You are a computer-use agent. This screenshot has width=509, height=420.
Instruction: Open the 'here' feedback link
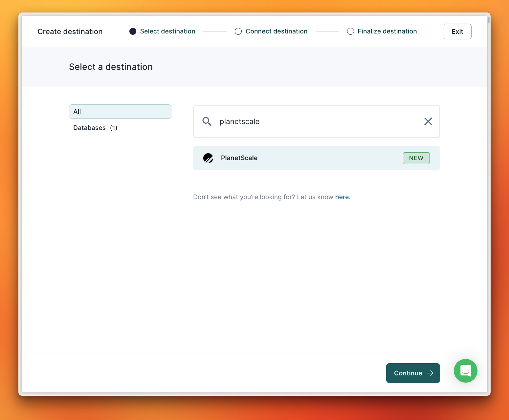(343, 197)
